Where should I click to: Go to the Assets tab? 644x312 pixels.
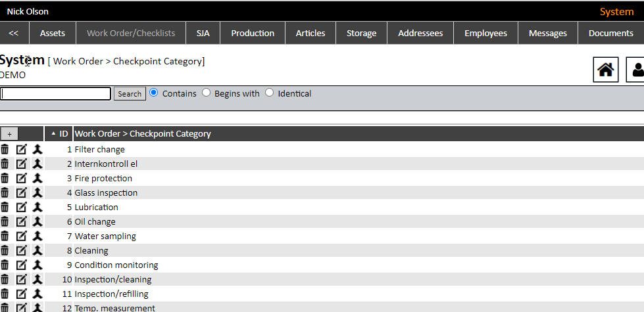tap(53, 33)
